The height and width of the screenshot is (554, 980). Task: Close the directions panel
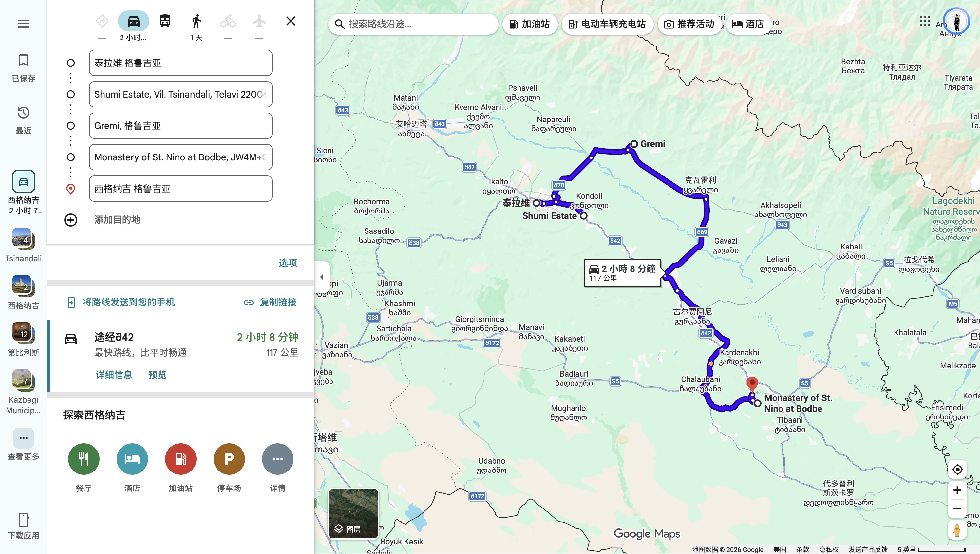291,21
